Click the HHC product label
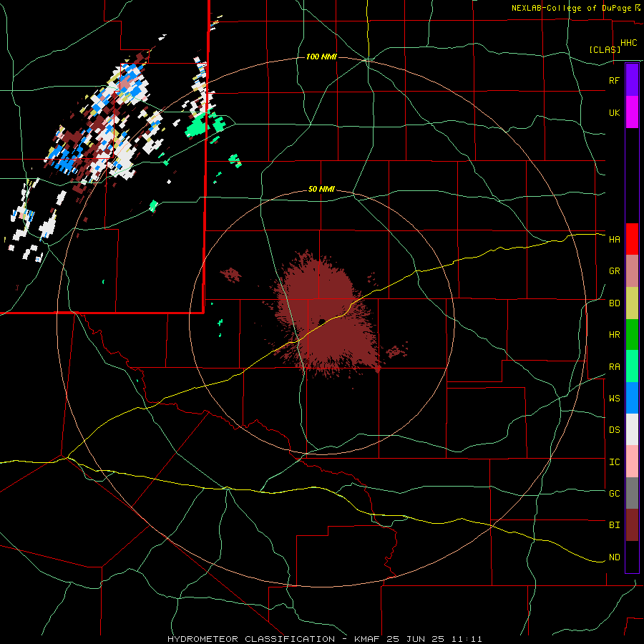The height and width of the screenshot is (644, 644). tap(628, 43)
